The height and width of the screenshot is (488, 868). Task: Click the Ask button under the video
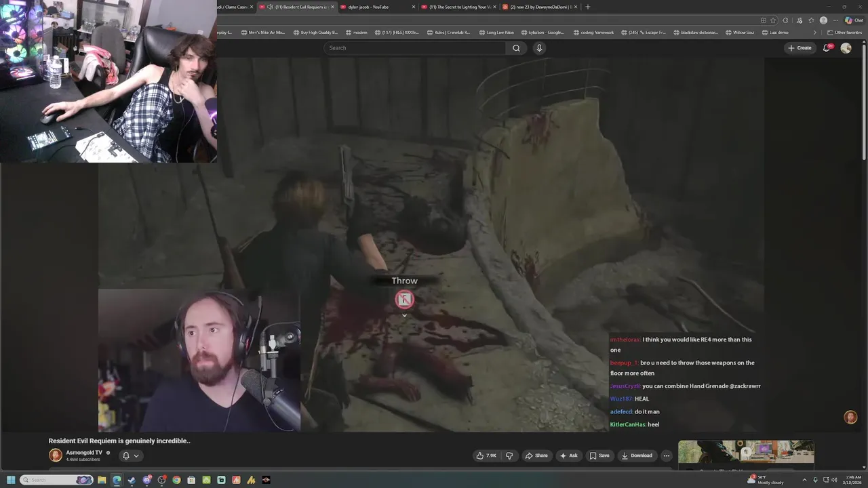tap(568, 455)
